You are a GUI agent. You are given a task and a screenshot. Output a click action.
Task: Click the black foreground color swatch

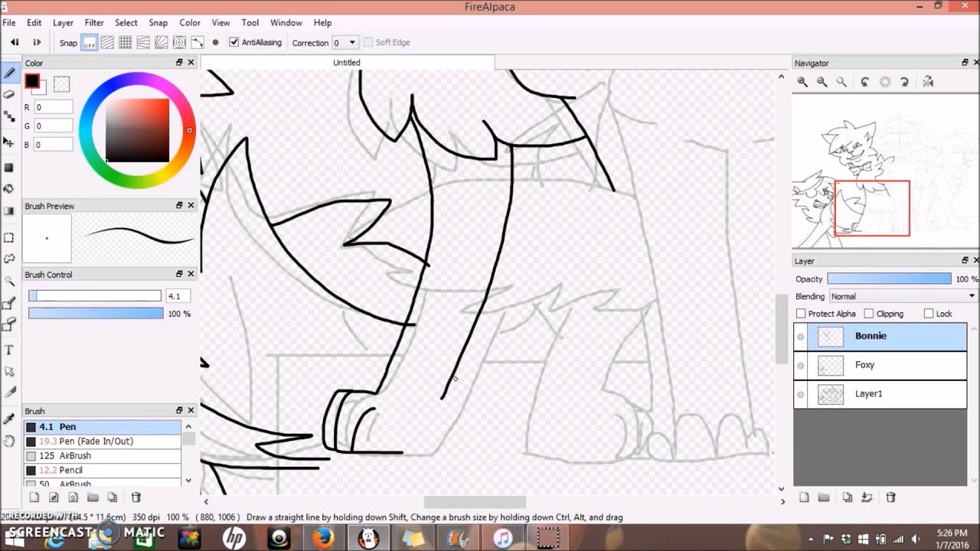pos(31,80)
